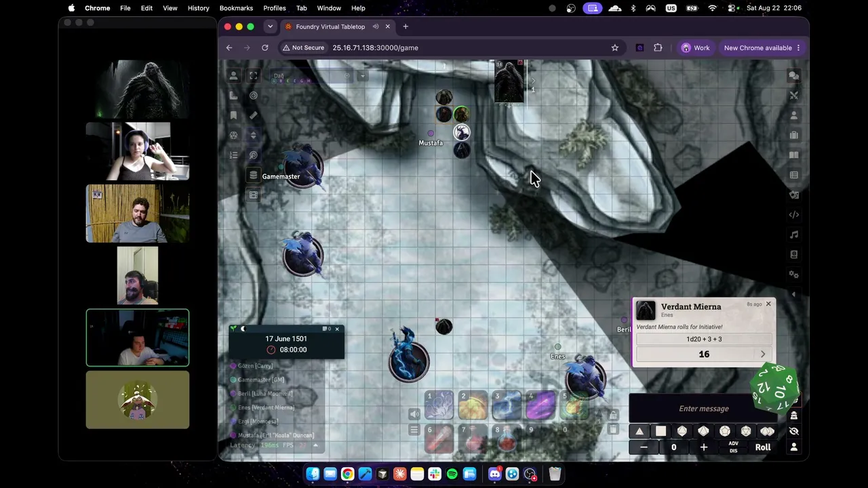Mute sounds via hotbar speaker icon
This screenshot has height=488, width=868.
click(x=414, y=414)
